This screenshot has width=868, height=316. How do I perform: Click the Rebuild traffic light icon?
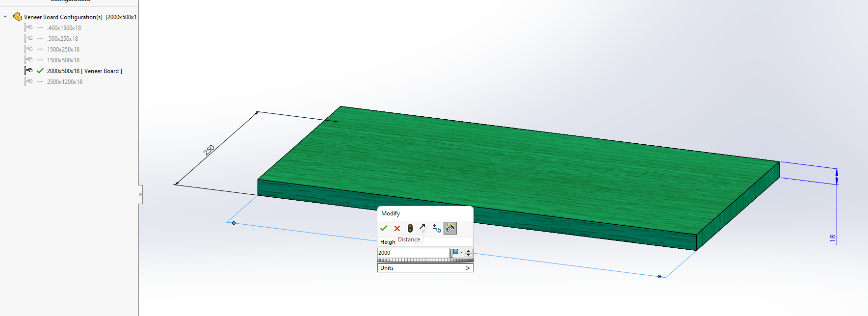pos(410,228)
